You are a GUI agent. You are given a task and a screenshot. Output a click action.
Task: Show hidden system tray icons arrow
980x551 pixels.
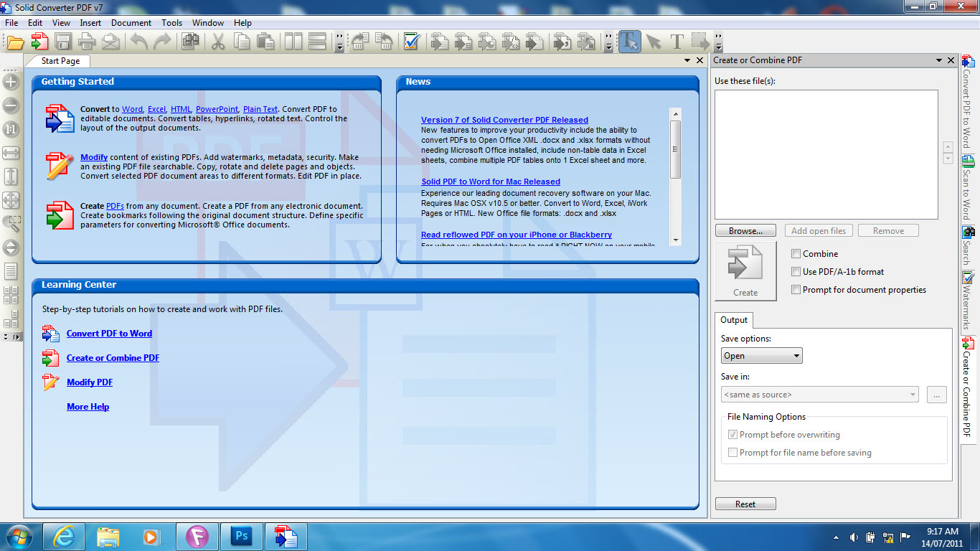pos(837,537)
